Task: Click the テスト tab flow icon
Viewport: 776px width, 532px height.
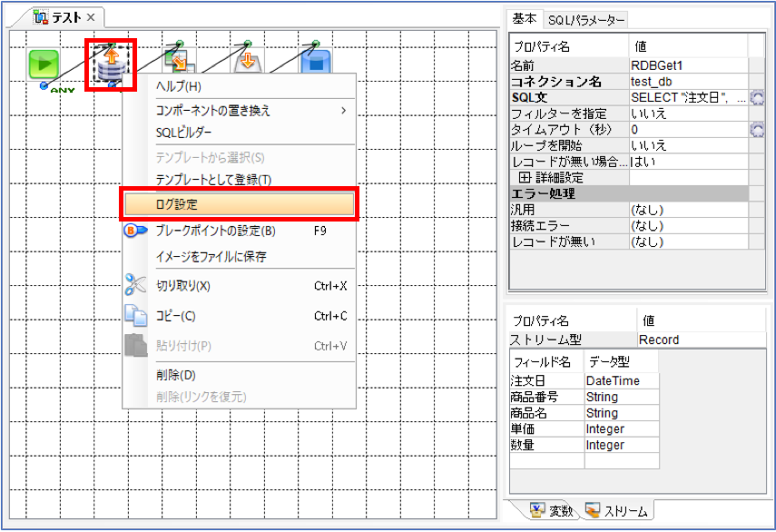Action: 41,18
